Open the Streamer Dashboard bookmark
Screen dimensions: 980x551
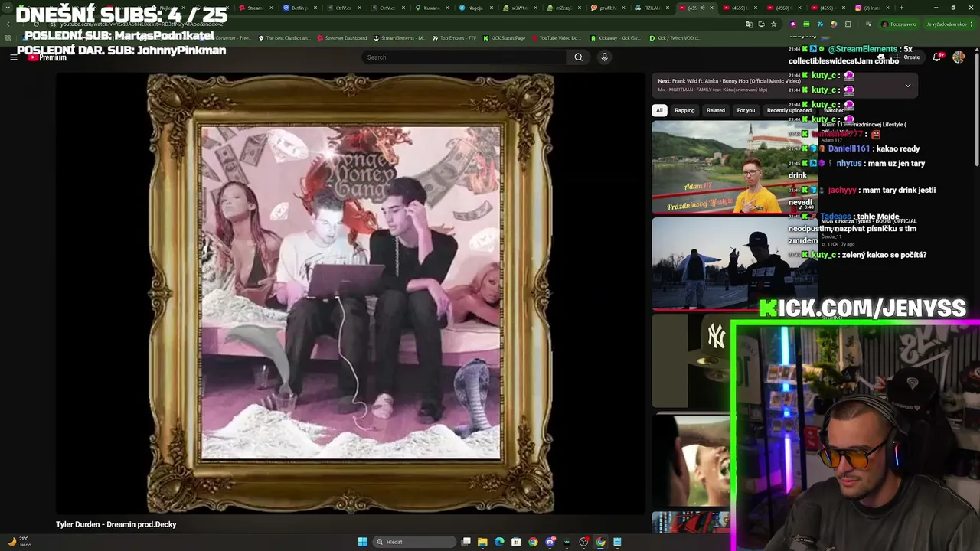tap(342, 38)
